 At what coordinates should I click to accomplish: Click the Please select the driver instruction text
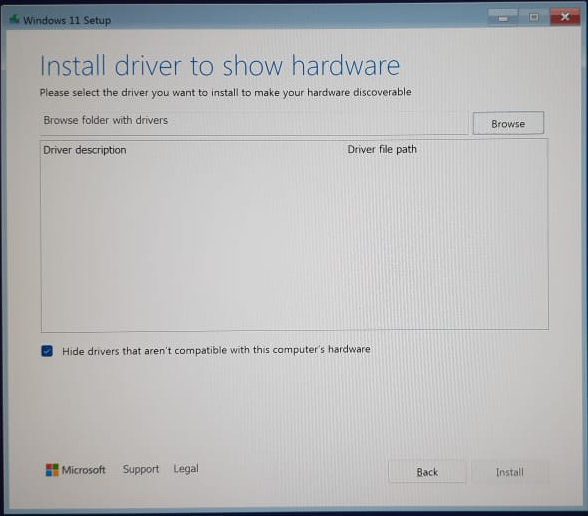pyautogui.click(x=225, y=92)
